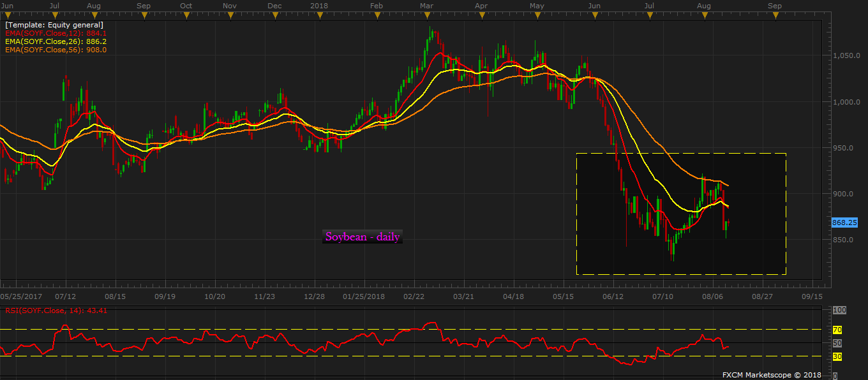Click the Template: Equity general label
Image resolution: width=868 pixels, height=380 pixels.
coord(54,25)
